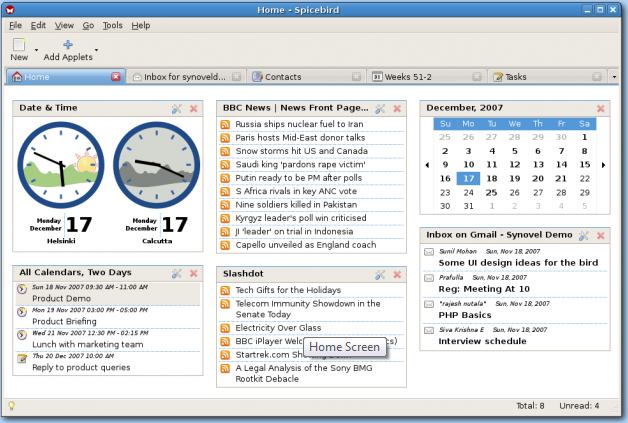The width and height of the screenshot is (628, 423).
Task: Open the Go menu
Action: [x=88, y=26]
